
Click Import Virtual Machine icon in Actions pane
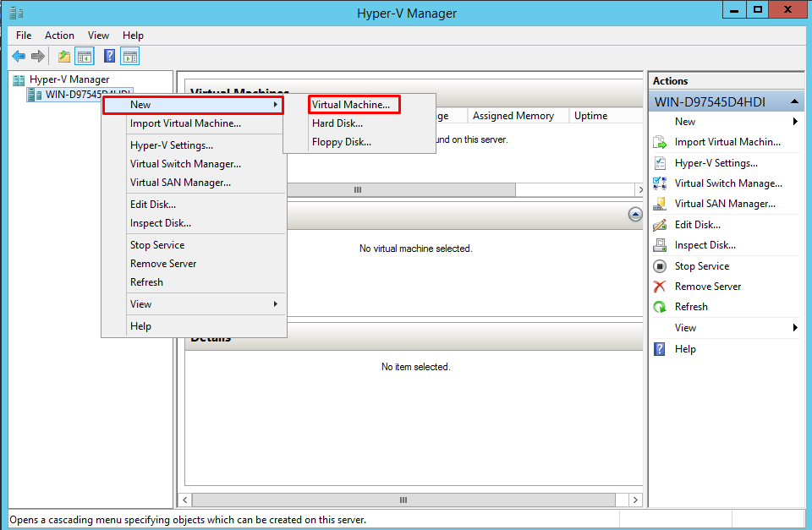660,142
